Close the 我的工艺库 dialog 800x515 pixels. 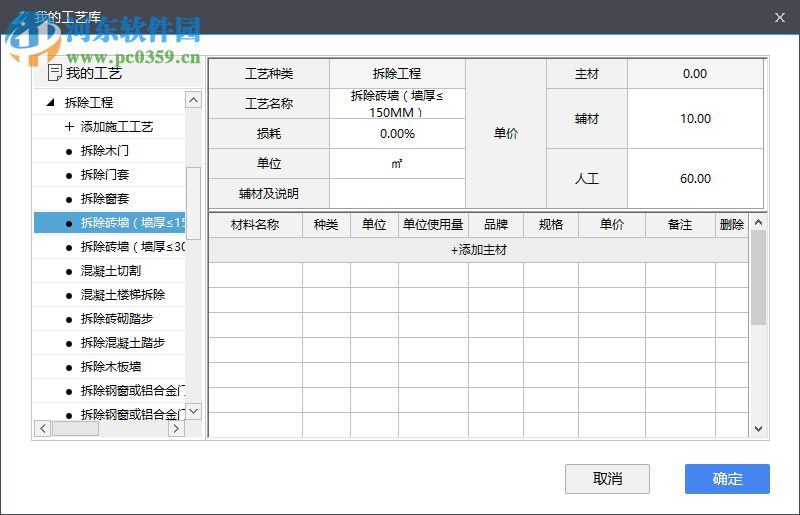coord(780,17)
